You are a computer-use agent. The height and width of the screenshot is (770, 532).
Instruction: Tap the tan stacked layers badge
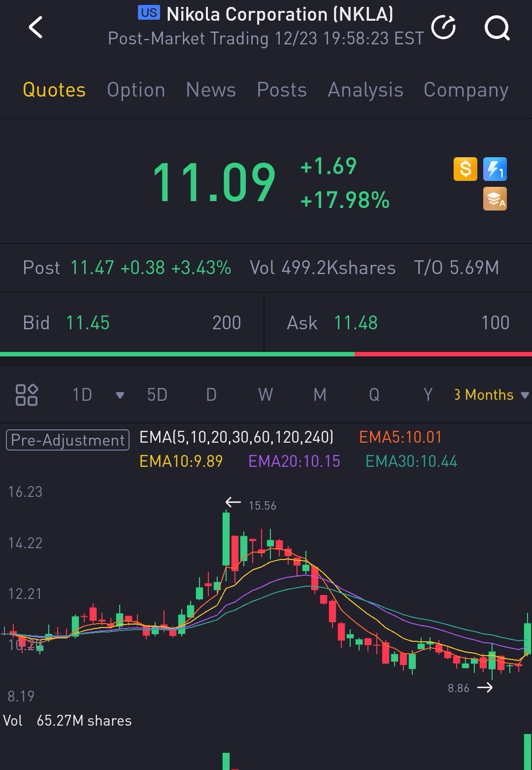point(495,199)
